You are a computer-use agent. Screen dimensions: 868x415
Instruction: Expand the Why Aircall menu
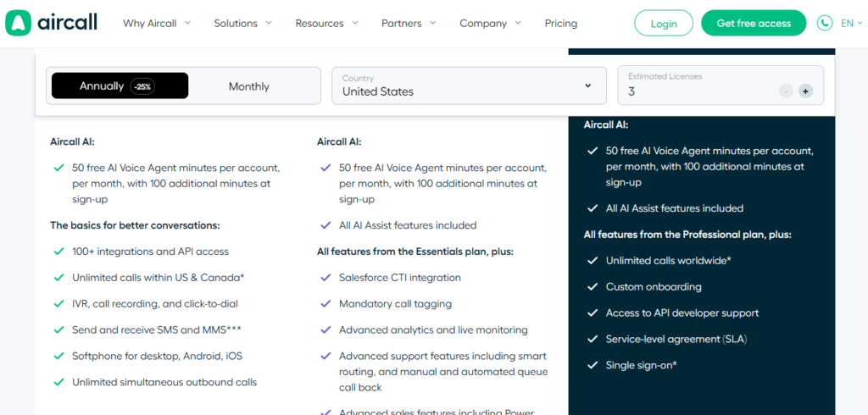coord(157,24)
